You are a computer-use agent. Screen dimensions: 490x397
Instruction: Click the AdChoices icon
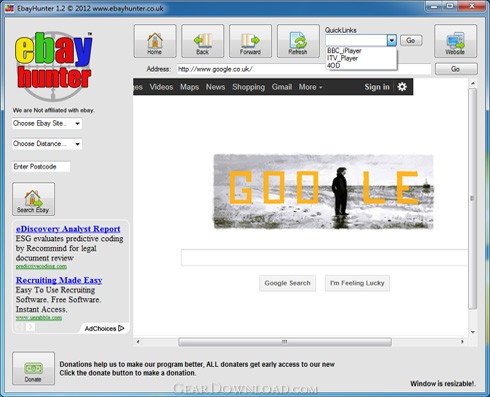[121, 328]
